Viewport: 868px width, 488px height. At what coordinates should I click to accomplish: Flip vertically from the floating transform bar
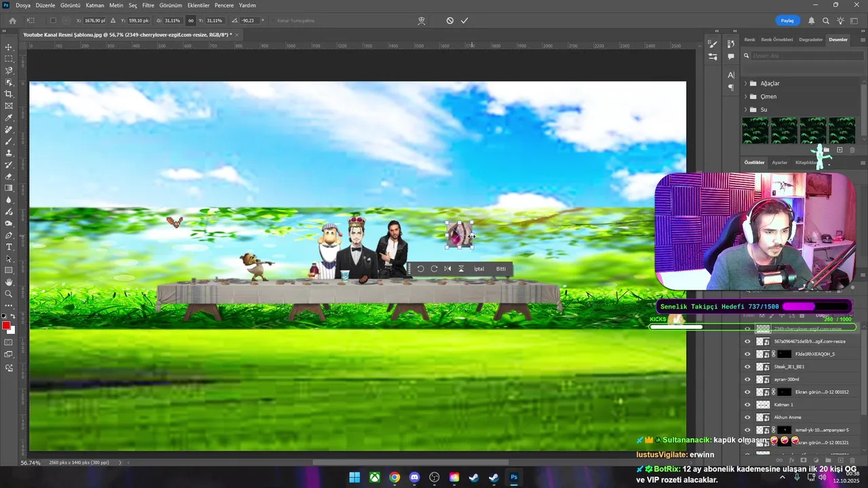pos(461,268)
